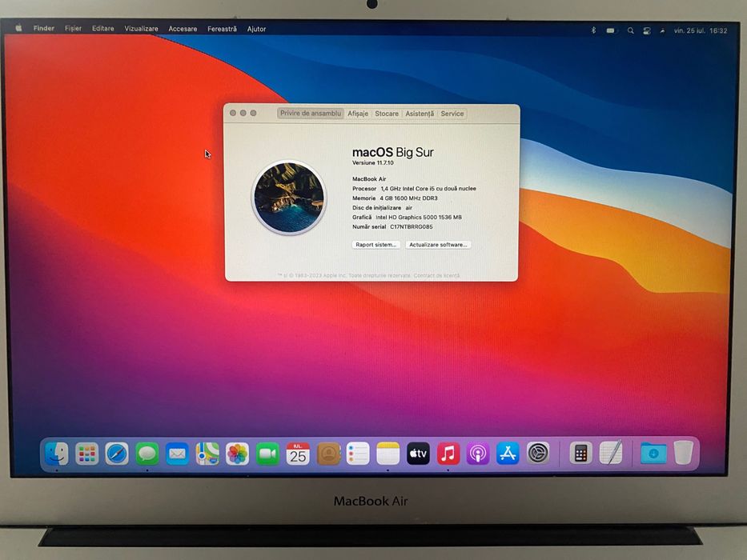Switch to the Asistență tab
This screenshot has height=560, width=747.
(x=420, y=114)
